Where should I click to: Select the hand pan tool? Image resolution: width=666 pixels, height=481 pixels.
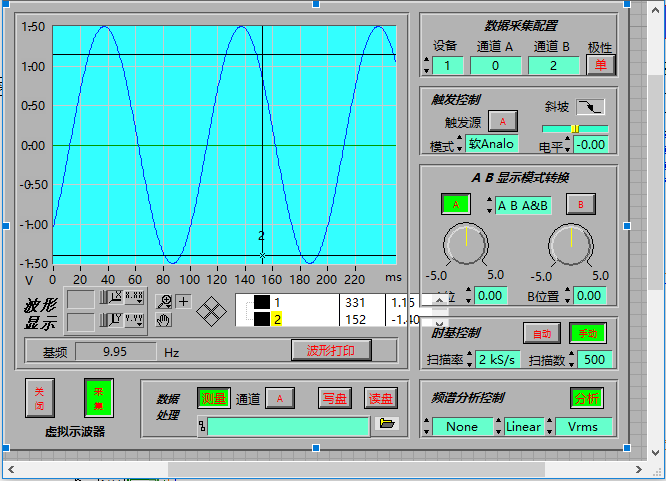point(166,320)
